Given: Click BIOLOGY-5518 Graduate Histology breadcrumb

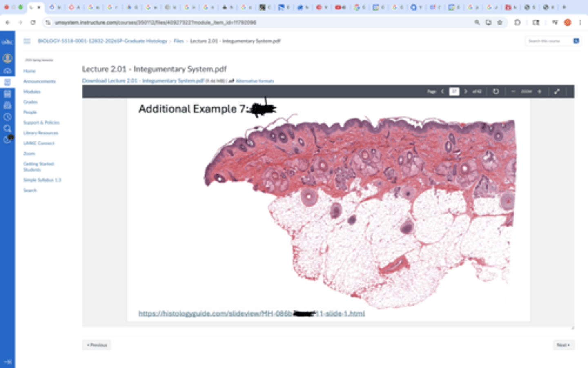Looking at the screenshot, I should pos(102,41).
